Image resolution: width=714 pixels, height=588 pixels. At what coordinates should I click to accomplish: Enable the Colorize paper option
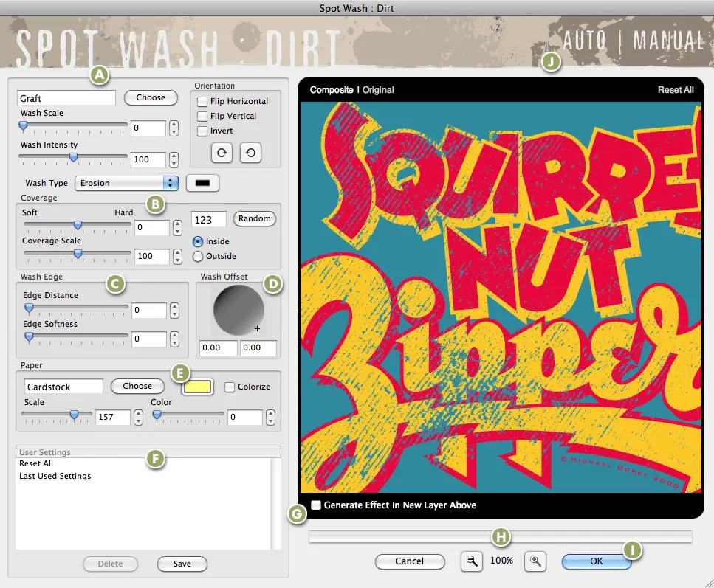[x=229, y=387]
